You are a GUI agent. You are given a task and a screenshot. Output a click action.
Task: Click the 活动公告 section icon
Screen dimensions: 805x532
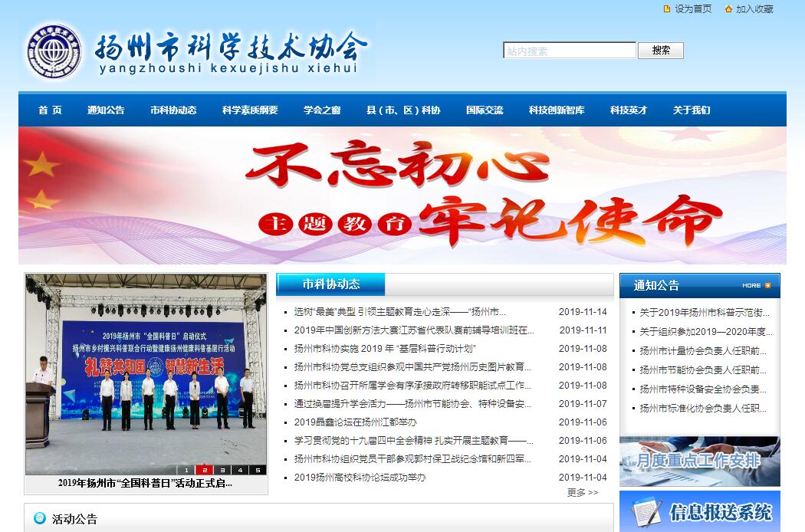[x=40, y=519]
